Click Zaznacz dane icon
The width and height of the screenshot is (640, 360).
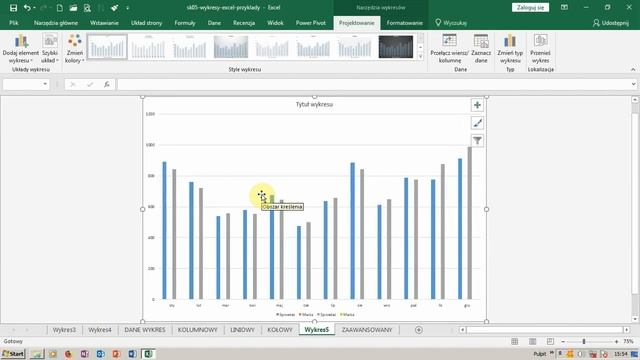coord(481,49)
